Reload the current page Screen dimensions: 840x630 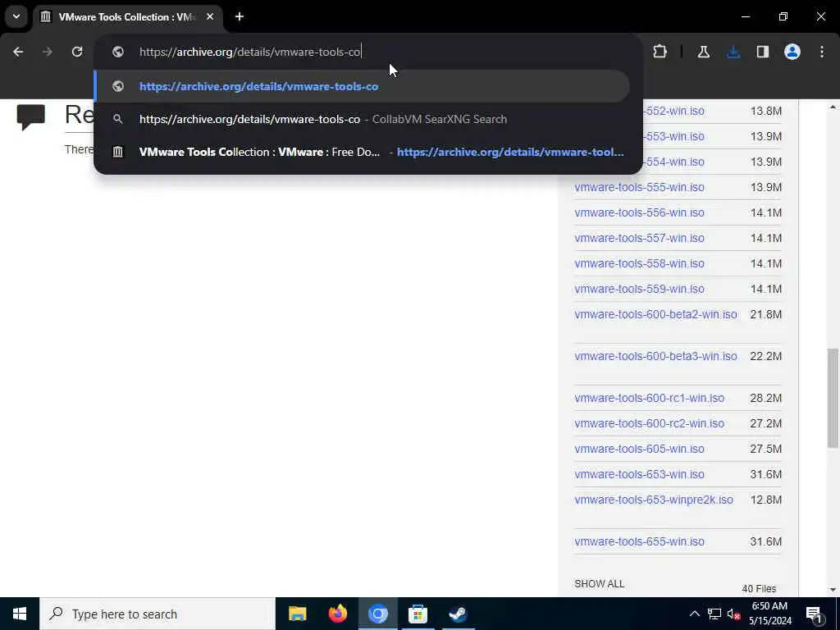point(77,52)
